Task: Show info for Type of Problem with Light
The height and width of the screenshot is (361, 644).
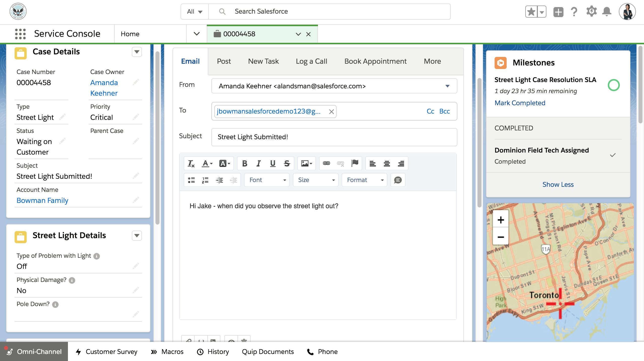Action: click(97, 256)
